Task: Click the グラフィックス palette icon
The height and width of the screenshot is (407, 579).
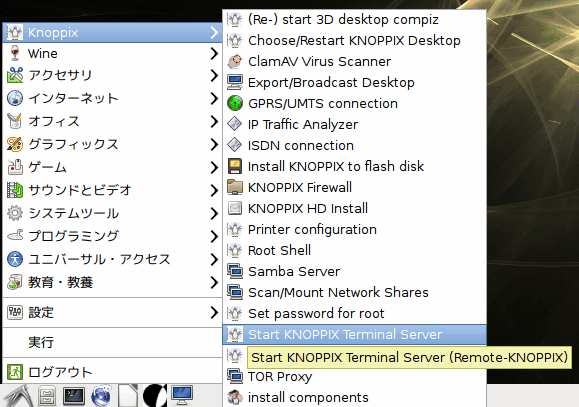Action: [15, 144]
